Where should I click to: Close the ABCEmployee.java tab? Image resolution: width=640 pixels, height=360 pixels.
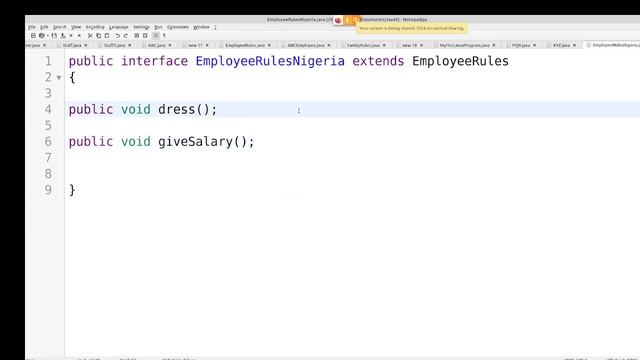tap(329, 45)
